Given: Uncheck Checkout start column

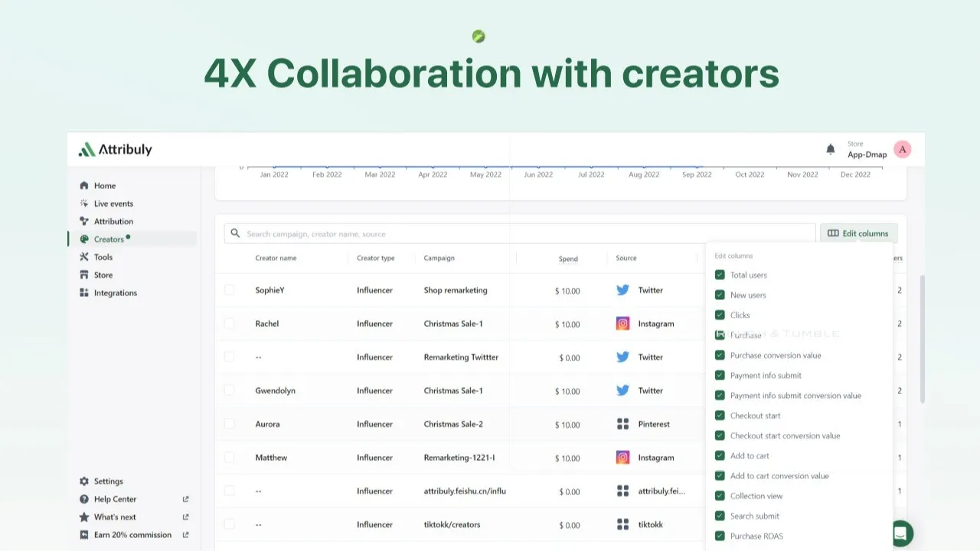Looking at the screenshot, I should point(720,416).
